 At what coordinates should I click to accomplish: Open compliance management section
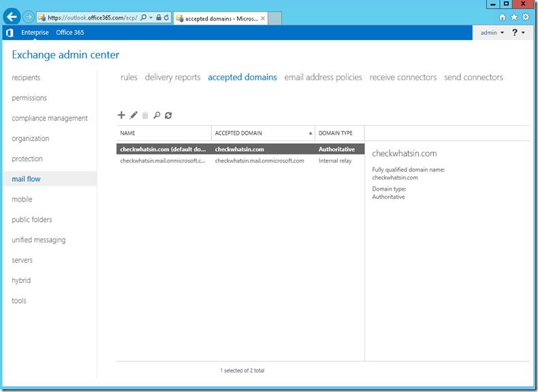tap(50, 118)
